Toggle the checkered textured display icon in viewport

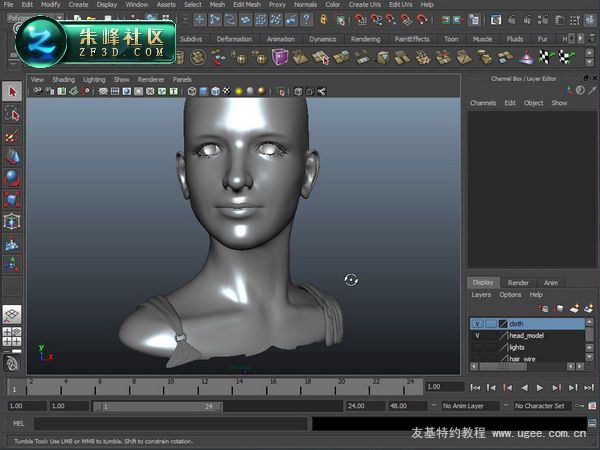(227, 91)
